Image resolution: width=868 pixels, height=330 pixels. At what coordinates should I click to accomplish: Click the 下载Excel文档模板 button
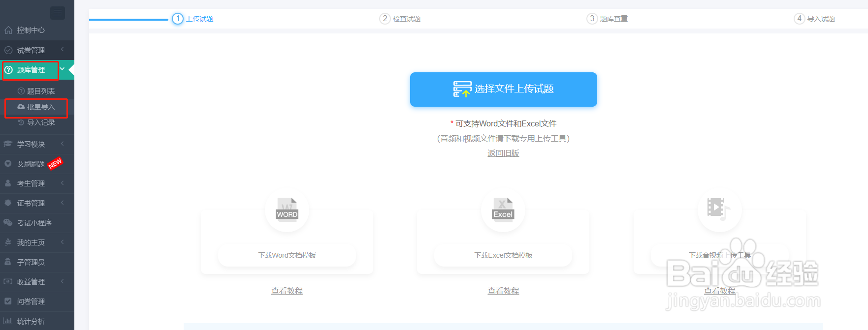click(x=503, y=255)
